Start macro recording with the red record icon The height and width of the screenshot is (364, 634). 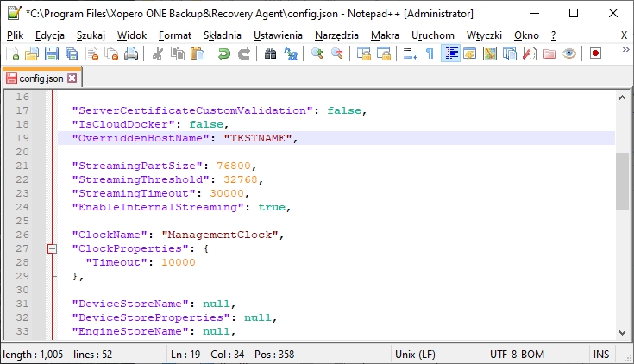[x=595, y=53]
